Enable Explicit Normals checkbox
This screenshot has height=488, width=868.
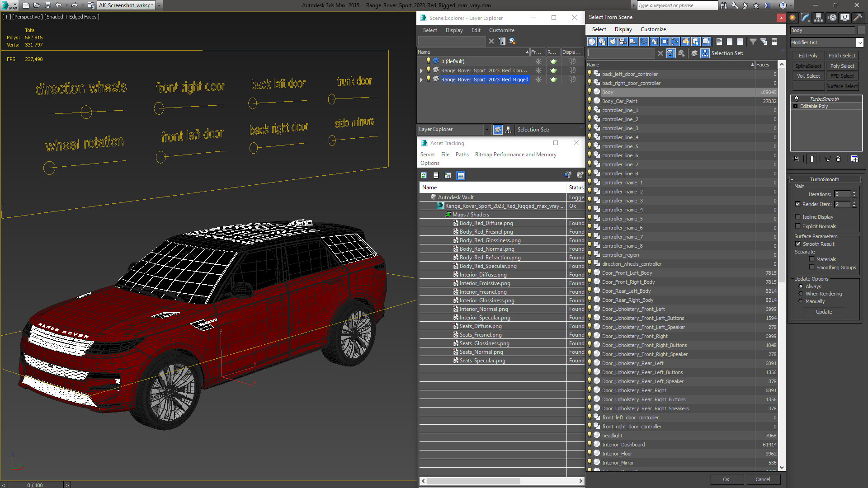point(798,226)
